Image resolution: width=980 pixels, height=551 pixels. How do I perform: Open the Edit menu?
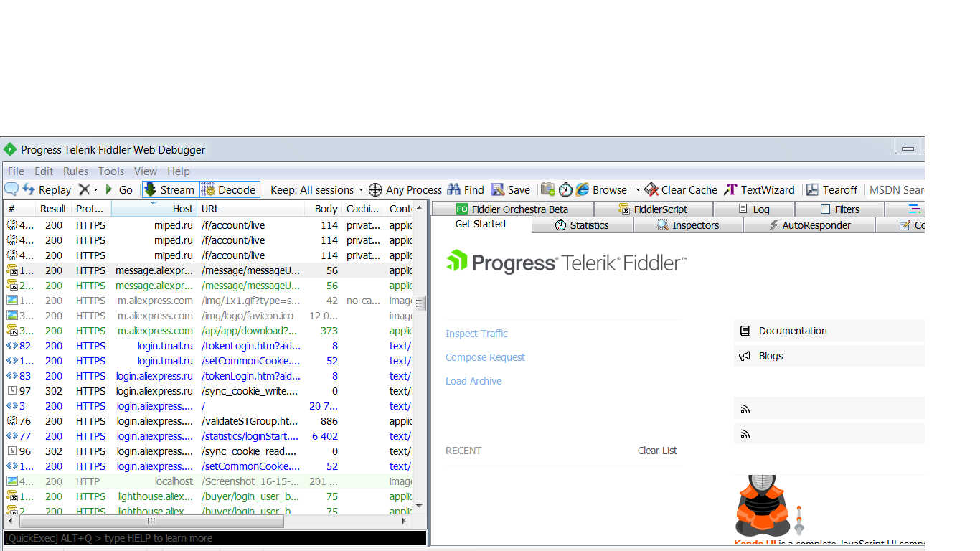(x=44, y=171)
